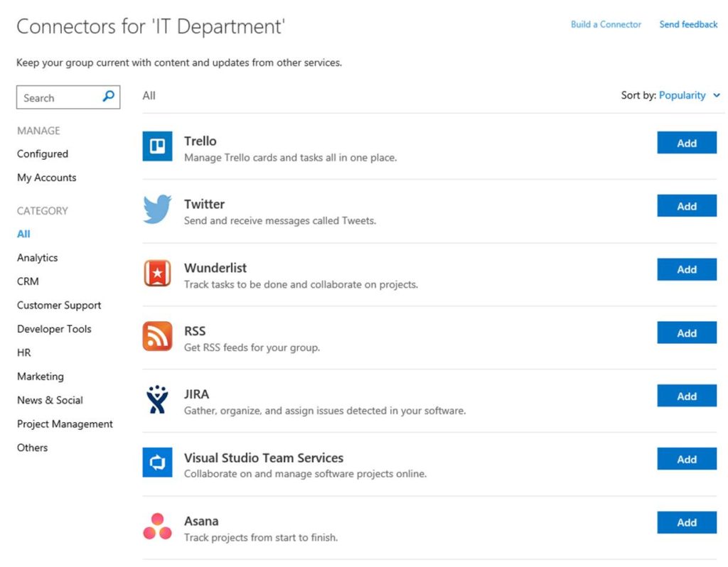
Task: Add the Asana connector
Action: click(687, 522)
